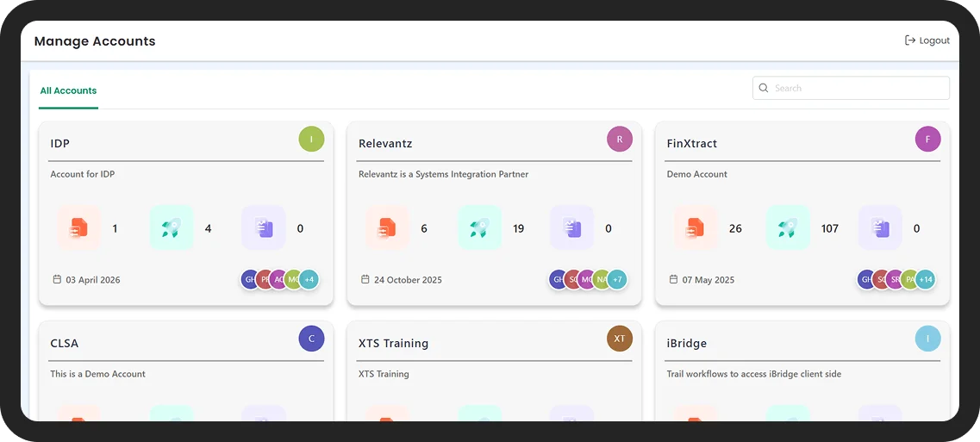Click the C avatar on CLSA card
The image size is (980, 442).
coord(311,339)
